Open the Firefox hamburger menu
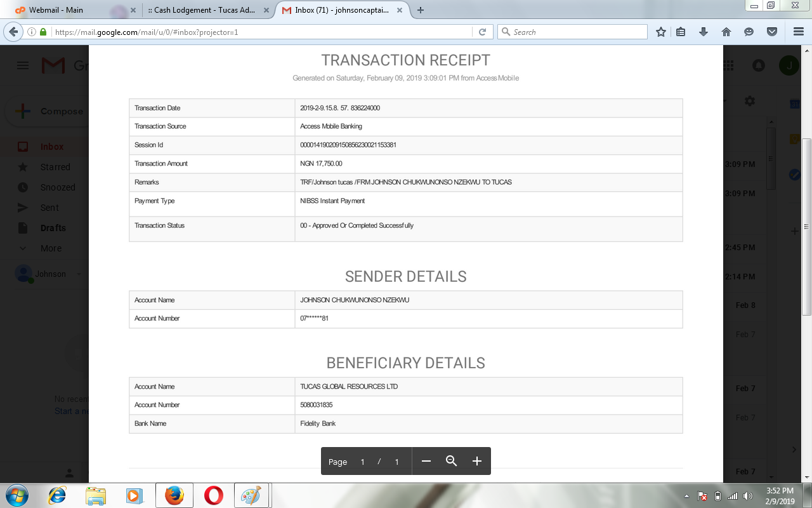Image resolution: width=812 pixels, height=508 pixels. pos(799,32)
